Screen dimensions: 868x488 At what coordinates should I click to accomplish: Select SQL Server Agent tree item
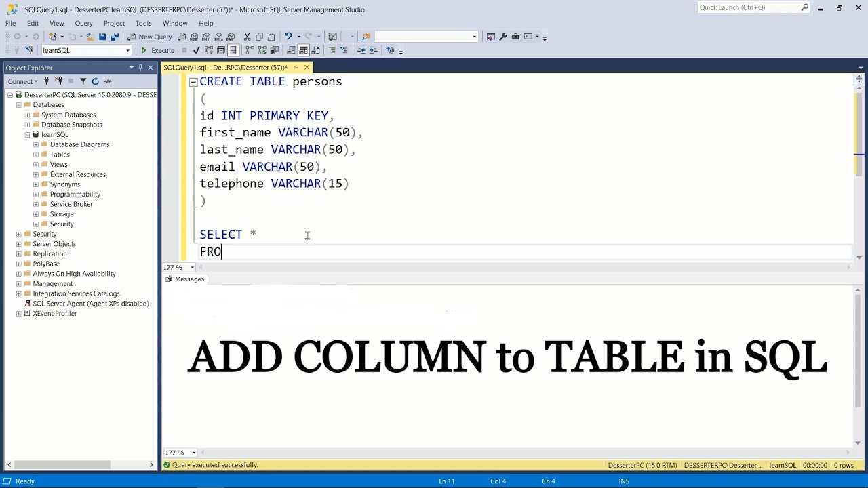point(91,304)
